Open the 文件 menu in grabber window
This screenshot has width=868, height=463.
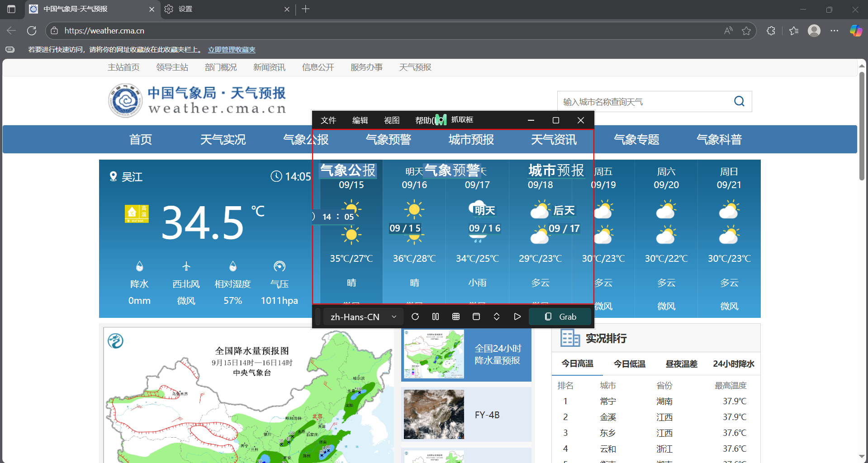(328, 120)
